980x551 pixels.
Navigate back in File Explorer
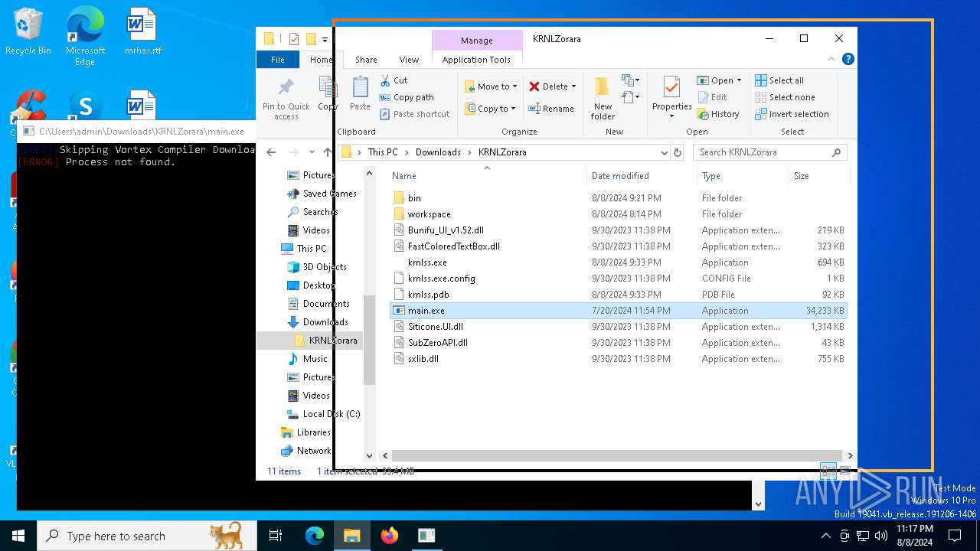271,152
